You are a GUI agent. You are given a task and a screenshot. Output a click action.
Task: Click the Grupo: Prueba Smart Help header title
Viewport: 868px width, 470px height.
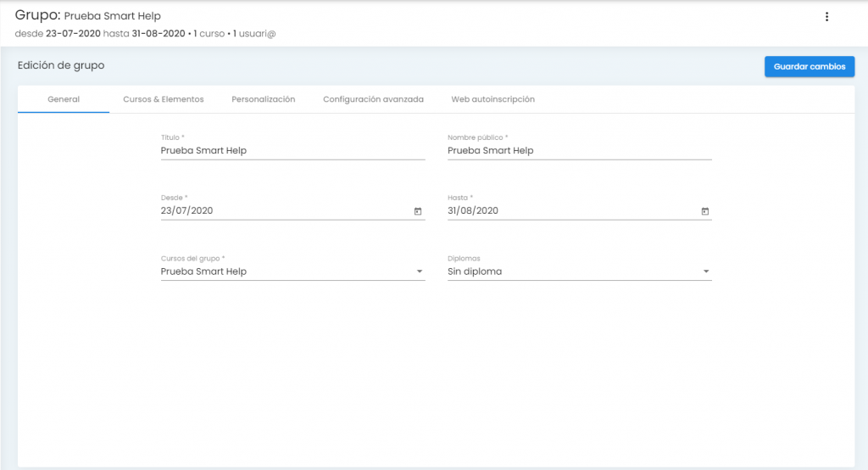click(x=88, y=16)
